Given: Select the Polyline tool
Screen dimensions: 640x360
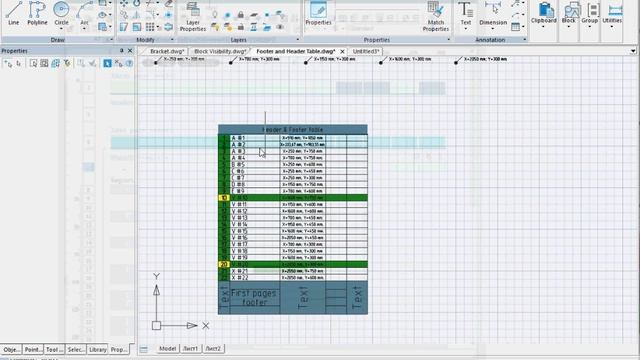Looking at the screenshot, I should tap(37, 13).
